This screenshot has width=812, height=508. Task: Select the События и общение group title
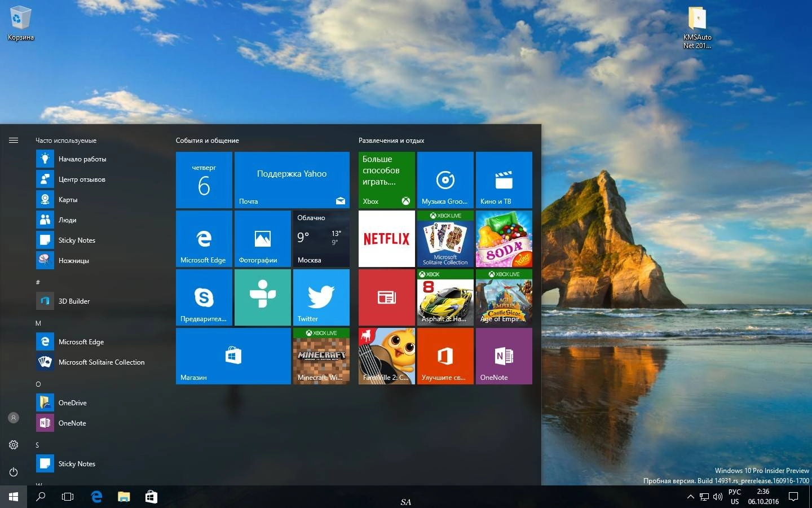point(208,141)
